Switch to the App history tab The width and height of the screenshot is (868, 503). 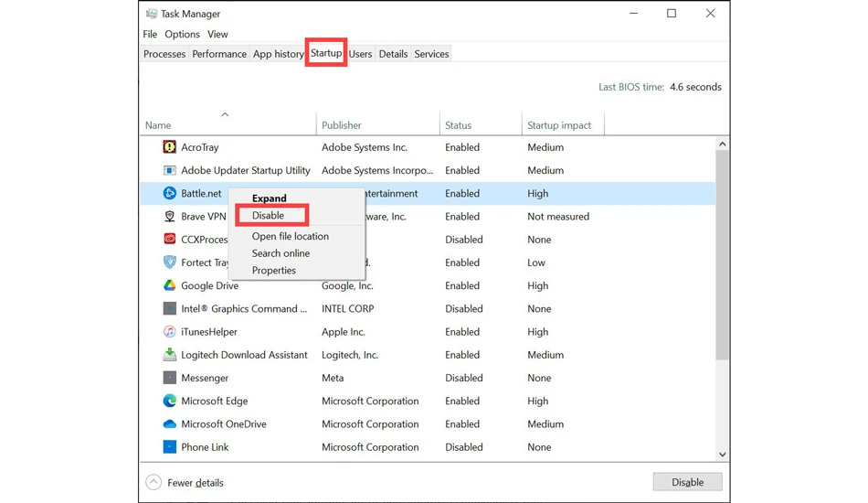click(278, 54)
